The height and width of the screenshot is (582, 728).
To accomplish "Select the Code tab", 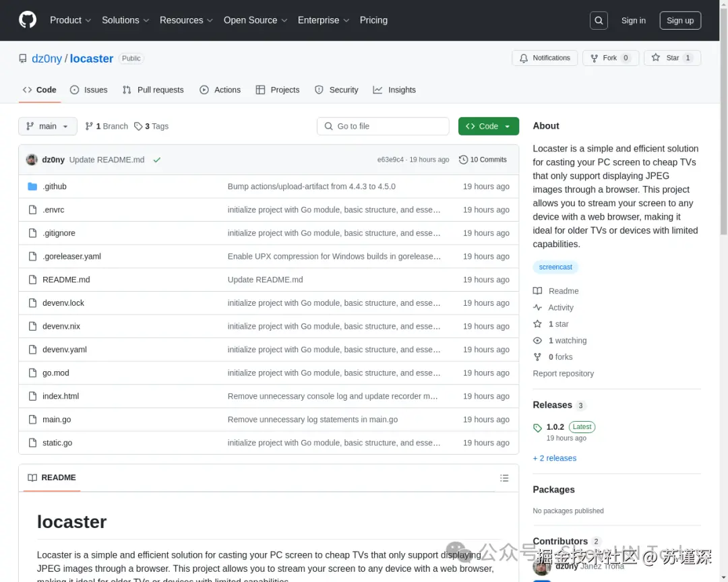I will 40,90.
